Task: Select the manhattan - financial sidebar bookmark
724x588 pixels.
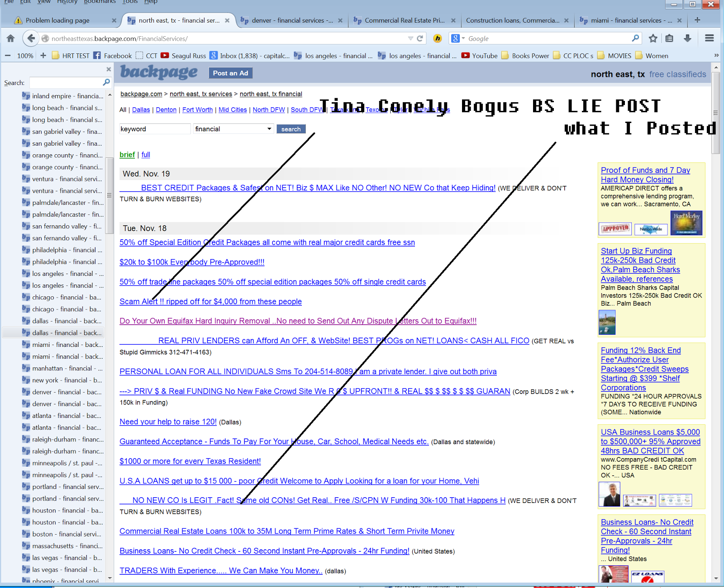Action: [62, 368]
